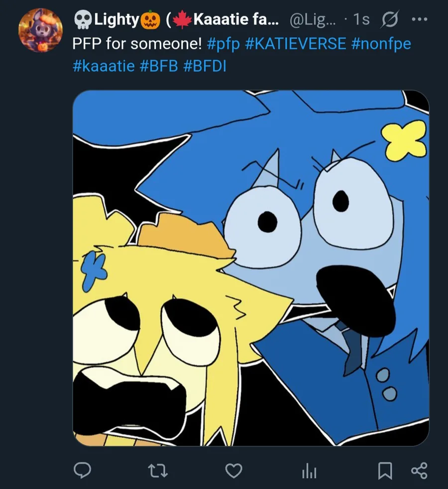Open the three-dot more options menu
Viewport: 448px width, 489px height.
[420, 19]
